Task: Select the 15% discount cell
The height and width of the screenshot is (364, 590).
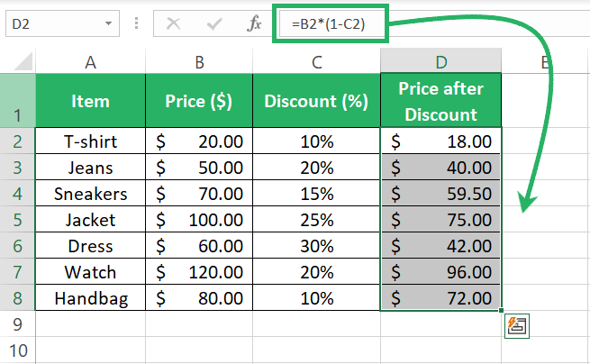Action: (316, 193)
